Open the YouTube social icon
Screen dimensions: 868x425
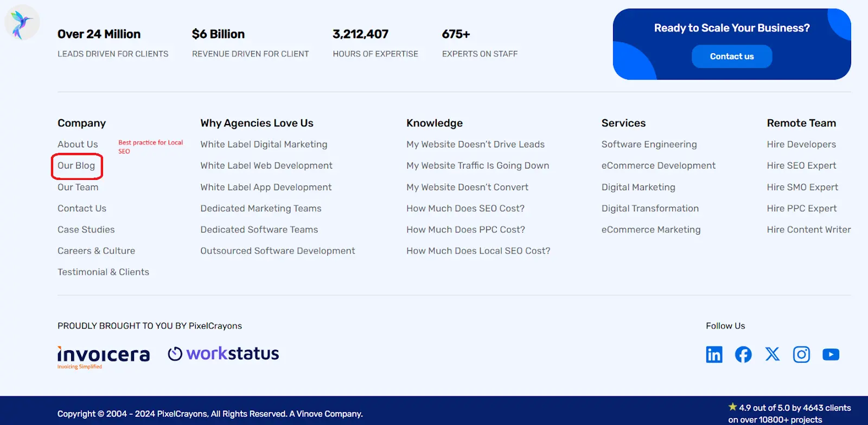point(831,355)
